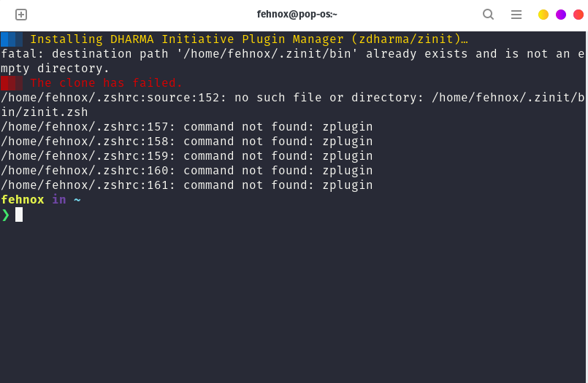The height and width of the screenshot is (383, 588).
Task: Click the .zshrc:161 error line
Action: tap(187, 185)
